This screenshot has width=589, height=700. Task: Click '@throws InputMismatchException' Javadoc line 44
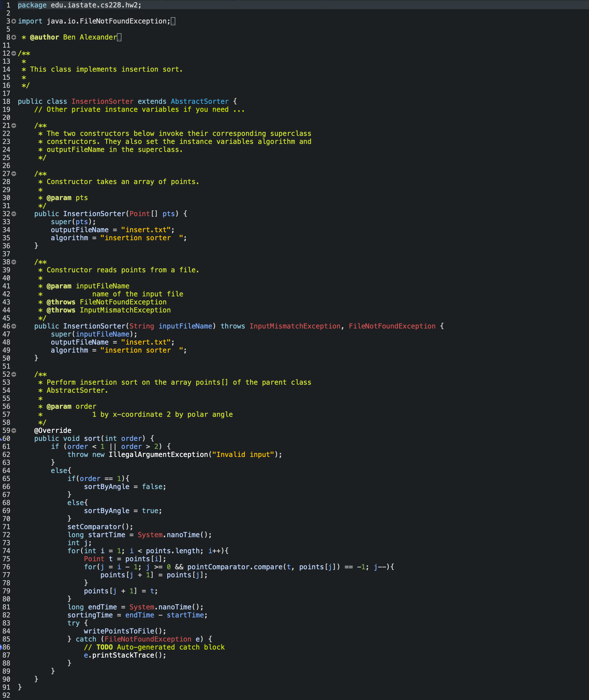tap(109, 310)
